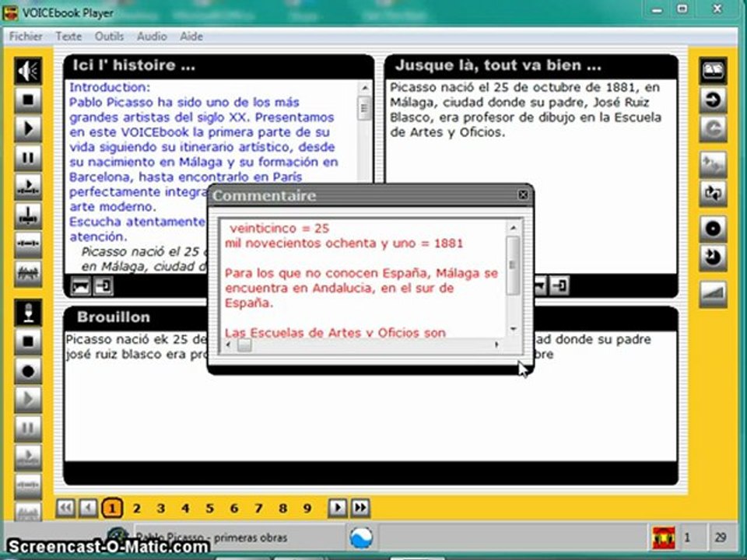
Task: Click the 'Jusque là, tout va bien ...' header
Action: [498, 65]
